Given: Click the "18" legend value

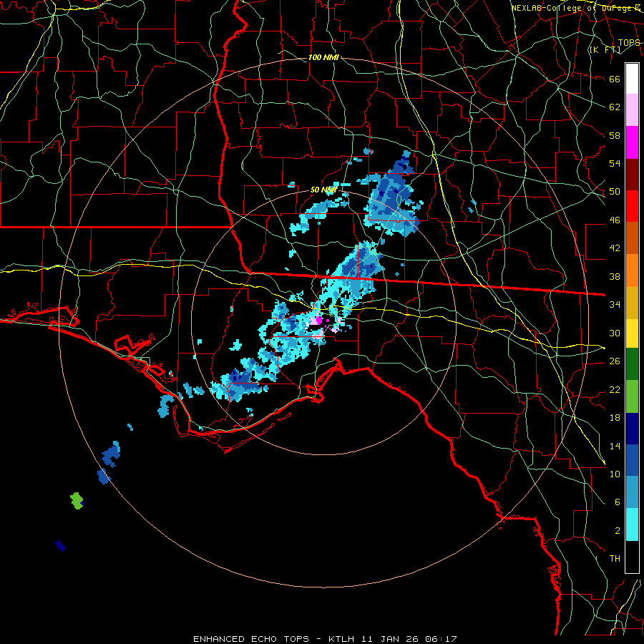Looking at the screenshot, I should click(615, 418).
